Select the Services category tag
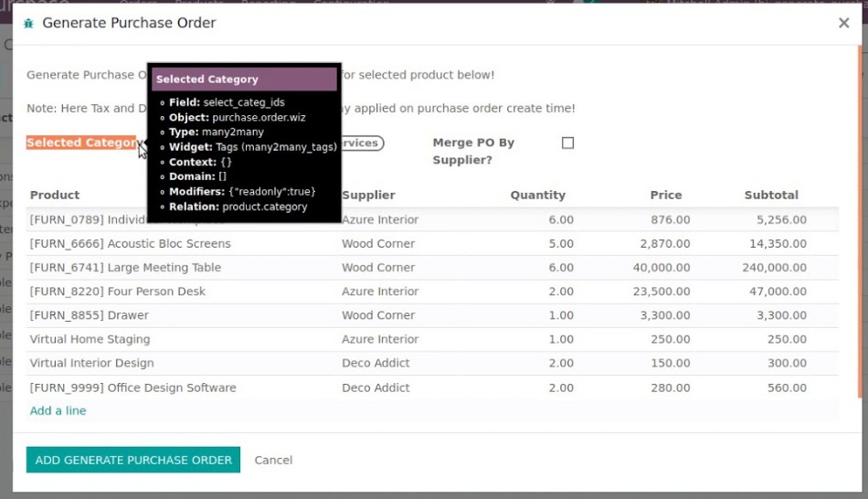868x499 pixels. 363,143
